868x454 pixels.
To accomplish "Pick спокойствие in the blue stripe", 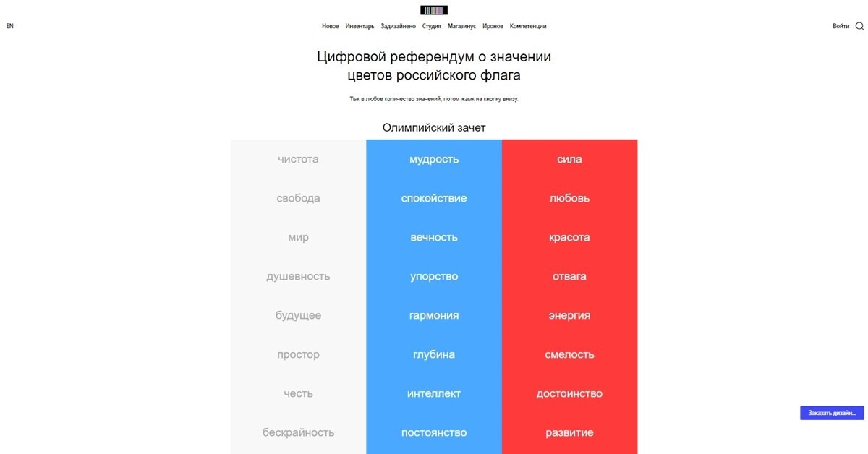I will click(434, 198).
